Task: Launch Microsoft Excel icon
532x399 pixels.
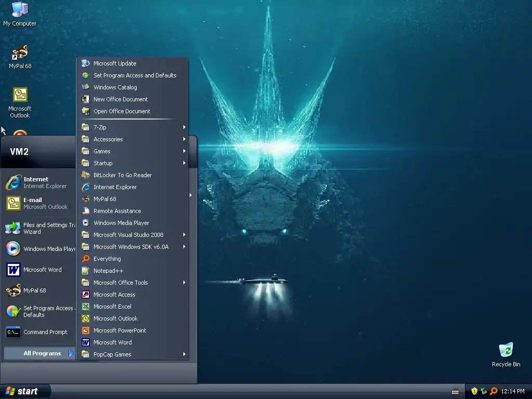Action: pyautogui.click(x=86, y=307)
